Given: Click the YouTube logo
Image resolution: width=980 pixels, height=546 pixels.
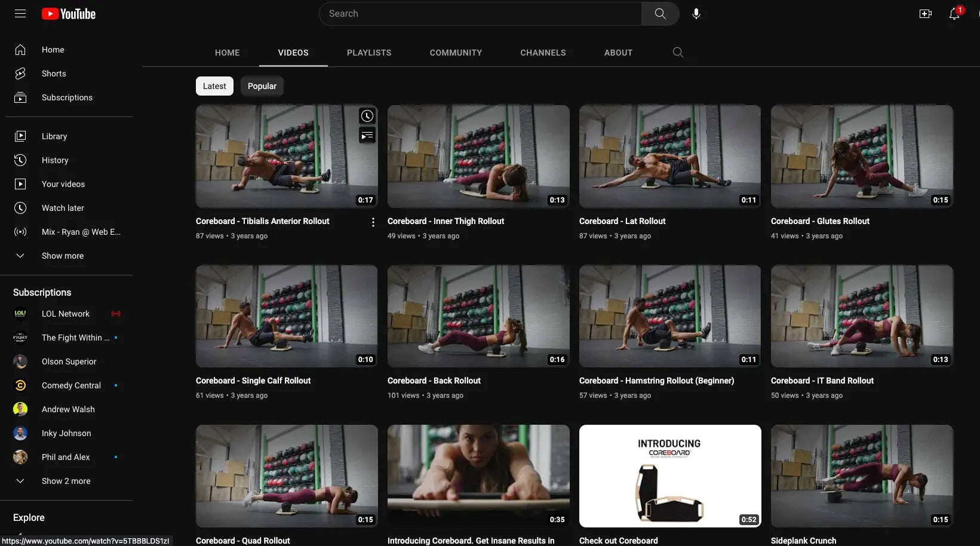Looking at the screenshot, I should [69, 14].
